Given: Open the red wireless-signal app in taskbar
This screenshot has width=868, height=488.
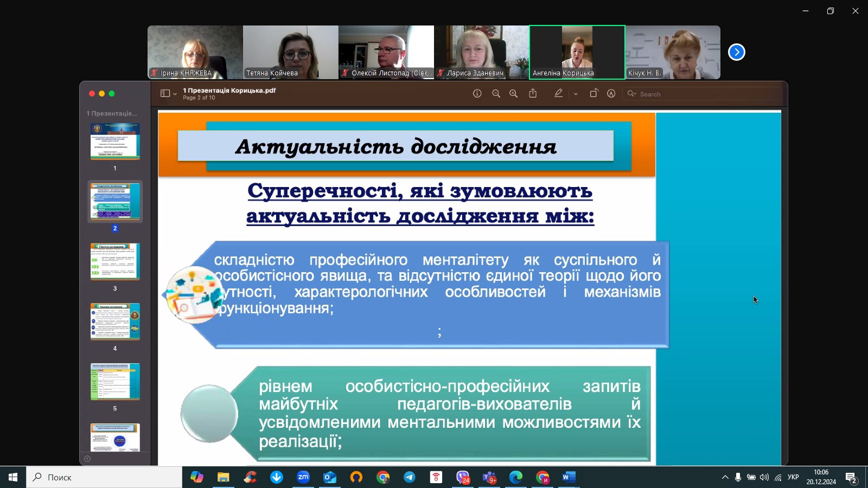Looking at the screenshot, I should (x=436, y=477).
